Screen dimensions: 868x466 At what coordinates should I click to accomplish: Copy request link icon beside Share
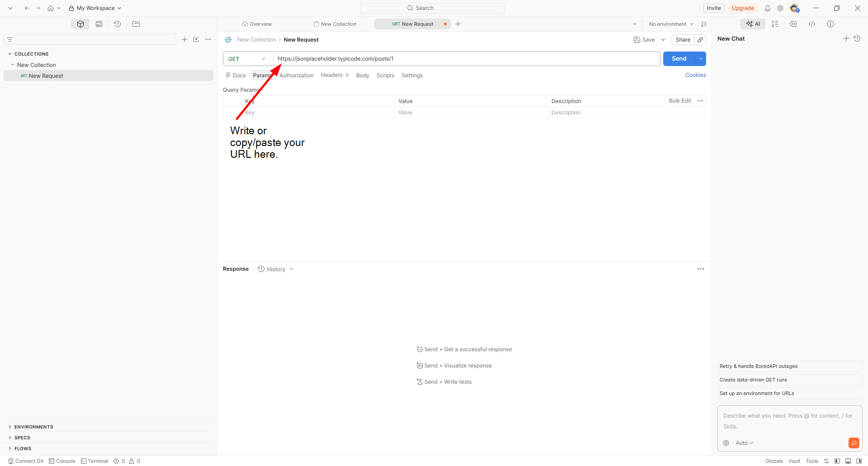point(700,40)
